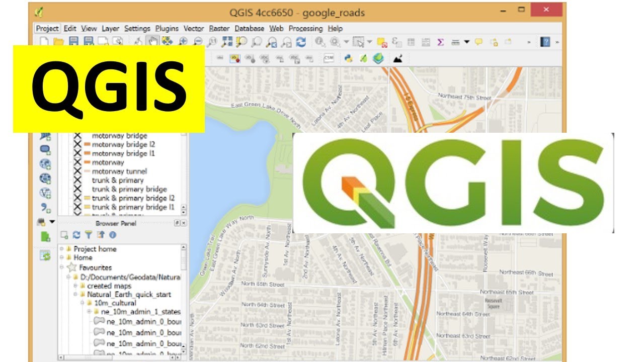Click Deselect Features from All Layers icon
The width and height of the screenshot is (644, 362).
(x=382, y=42)
